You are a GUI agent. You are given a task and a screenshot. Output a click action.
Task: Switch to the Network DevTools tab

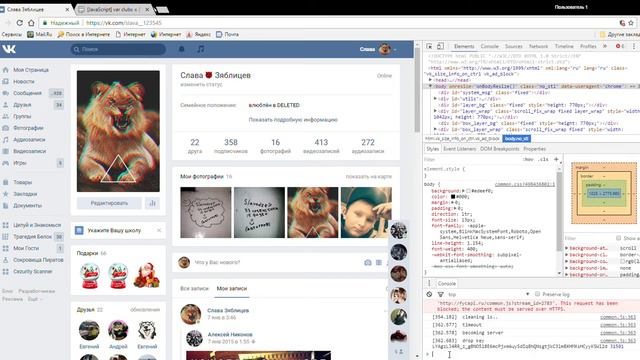(538, 46)
